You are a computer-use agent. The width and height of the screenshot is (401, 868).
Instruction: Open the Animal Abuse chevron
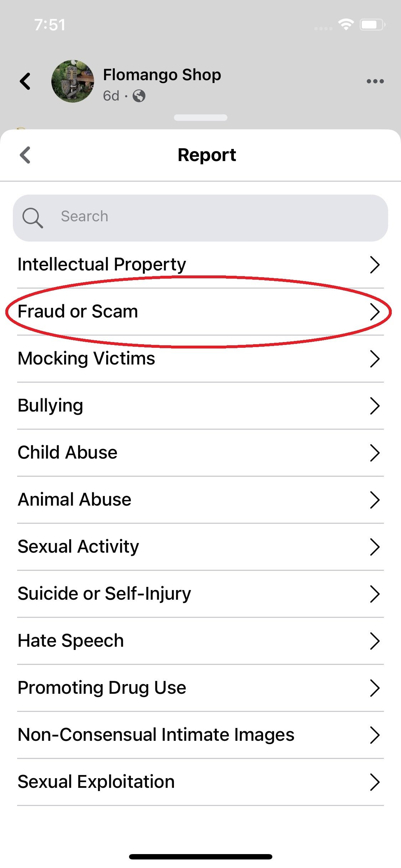click(x=375, y=500)
